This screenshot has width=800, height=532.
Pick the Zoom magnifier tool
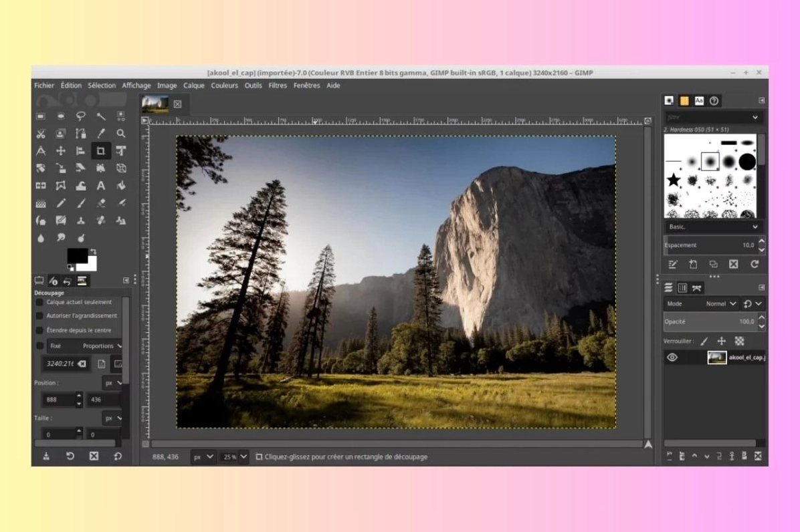click(x=121, y=133)
